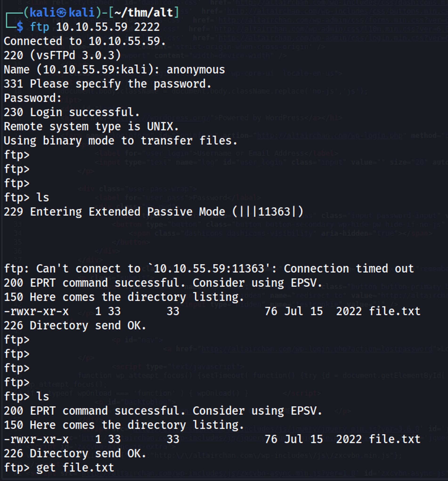Click the "Connection timed out" error text

coord(349,269)
